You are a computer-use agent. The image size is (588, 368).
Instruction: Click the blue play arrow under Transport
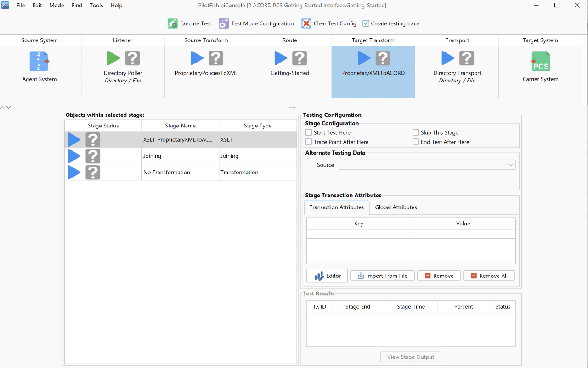click(x=448, y=58)
